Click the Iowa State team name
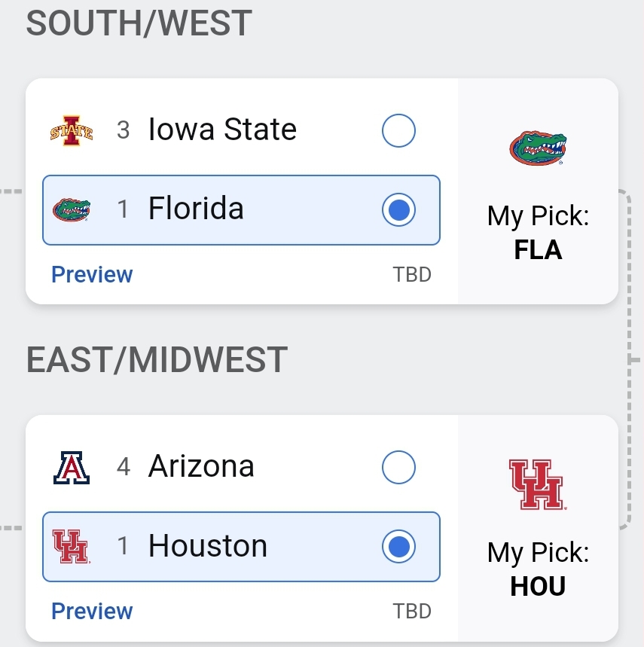This screenshot has height=647, width=644. click(x=222, y=129)
